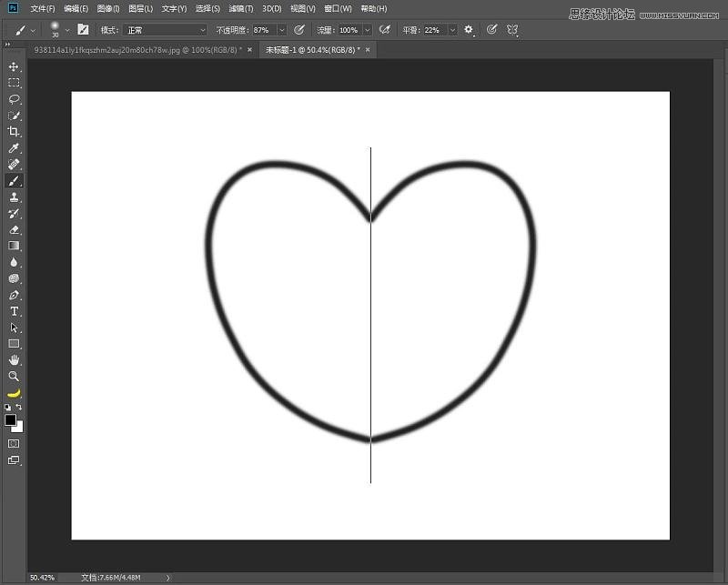Enable airbrush mode in the options bar

click(x=386, y=29)
